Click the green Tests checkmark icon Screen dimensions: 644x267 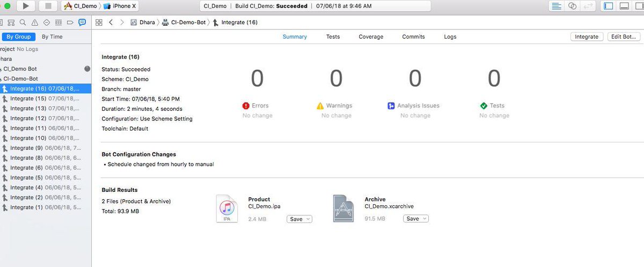(x=484, y=106)
